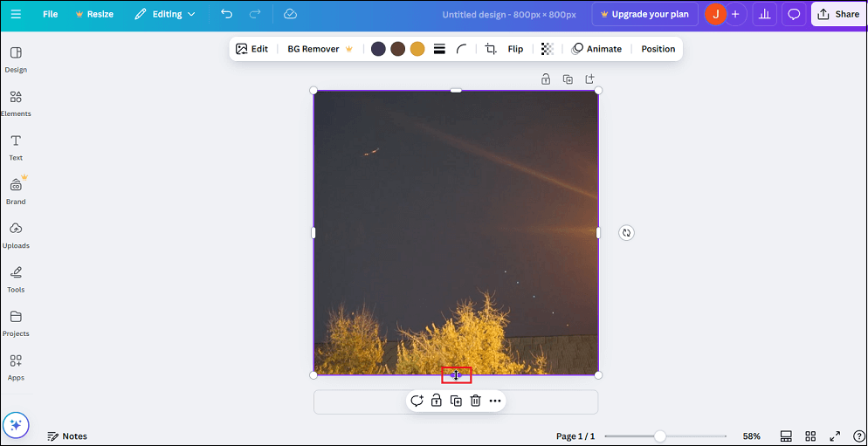Click the rotate handle beside image
868x446 pixels.
[626, 232]
